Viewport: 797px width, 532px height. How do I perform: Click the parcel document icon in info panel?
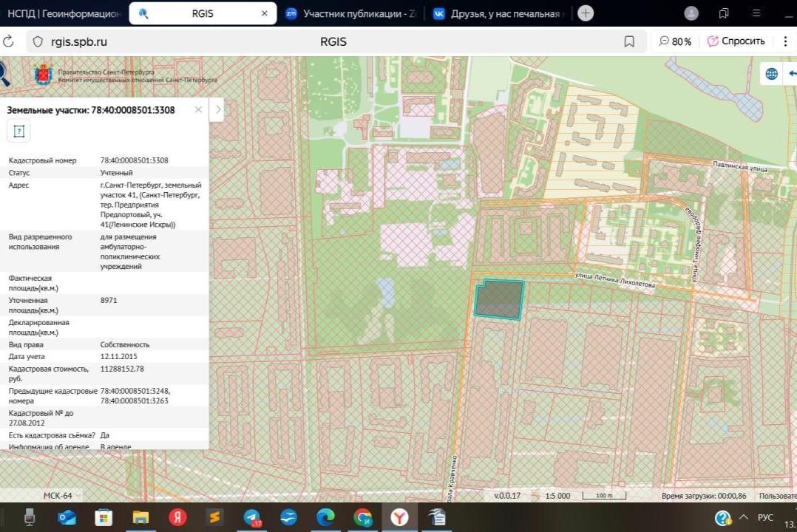click(x=18, y=132)
